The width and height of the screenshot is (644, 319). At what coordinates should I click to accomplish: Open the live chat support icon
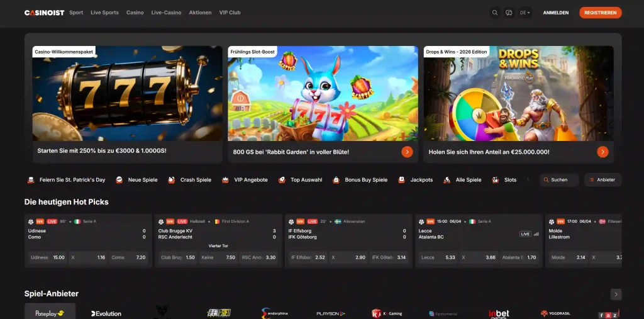tap(509, 13)
